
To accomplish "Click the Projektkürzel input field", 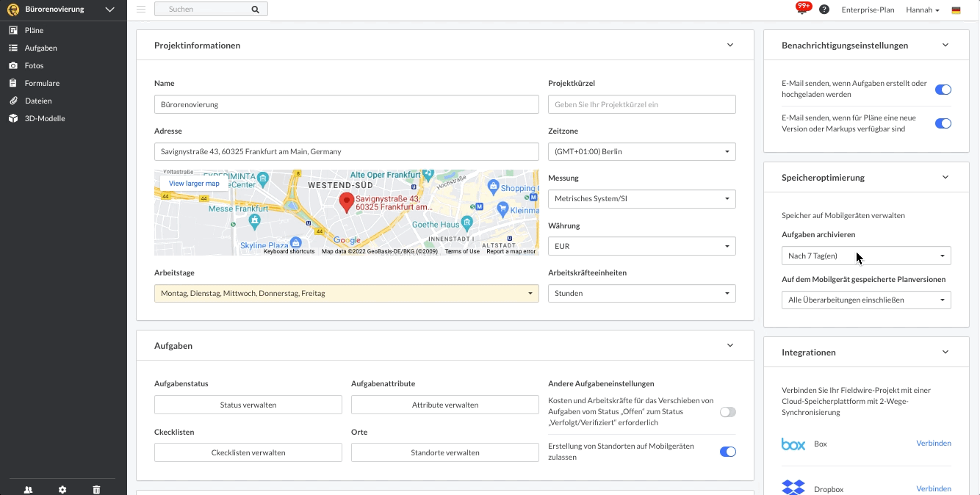I will pos(642,104).
